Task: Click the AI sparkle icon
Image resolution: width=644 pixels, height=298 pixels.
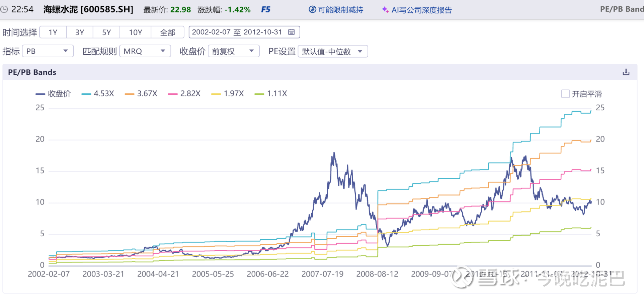Action: [x=385, y=10]
